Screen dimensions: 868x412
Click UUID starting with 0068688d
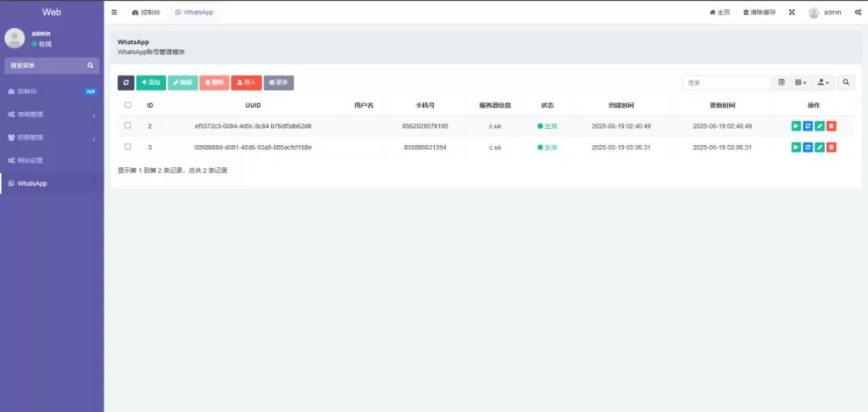tap(253, 148)
